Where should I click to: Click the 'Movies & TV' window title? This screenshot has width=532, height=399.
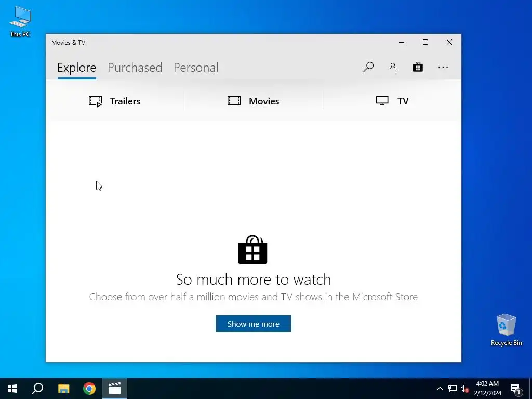[68, 43]
